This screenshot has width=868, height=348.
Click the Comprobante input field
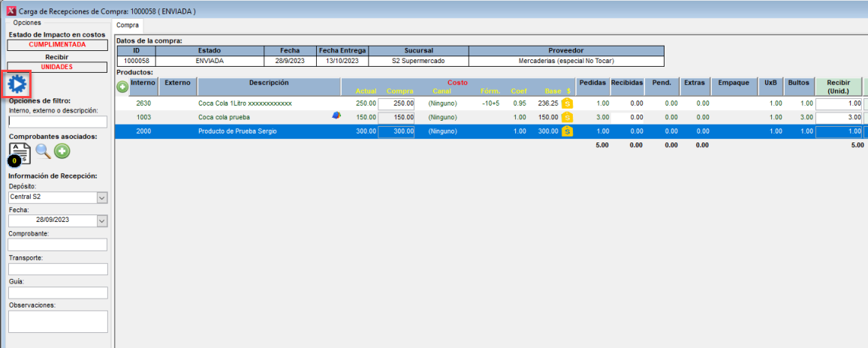pyautogui.click(x=57, y=245)
